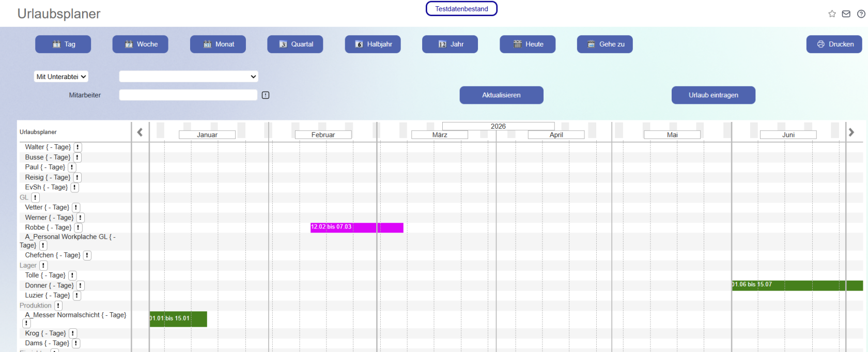Click the Urlaubsplaner page title
This screenshot has height=352, width=868.
coord(59,14)
